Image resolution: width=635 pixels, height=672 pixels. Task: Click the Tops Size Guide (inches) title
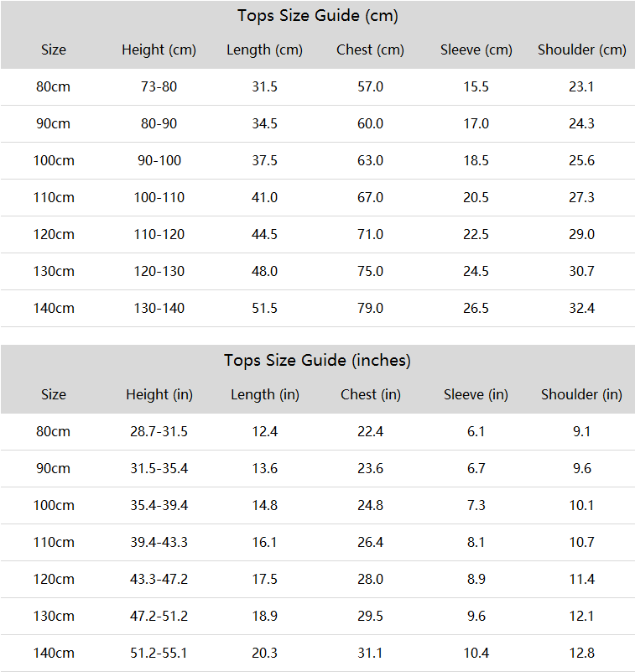click(x=317, y=361)
